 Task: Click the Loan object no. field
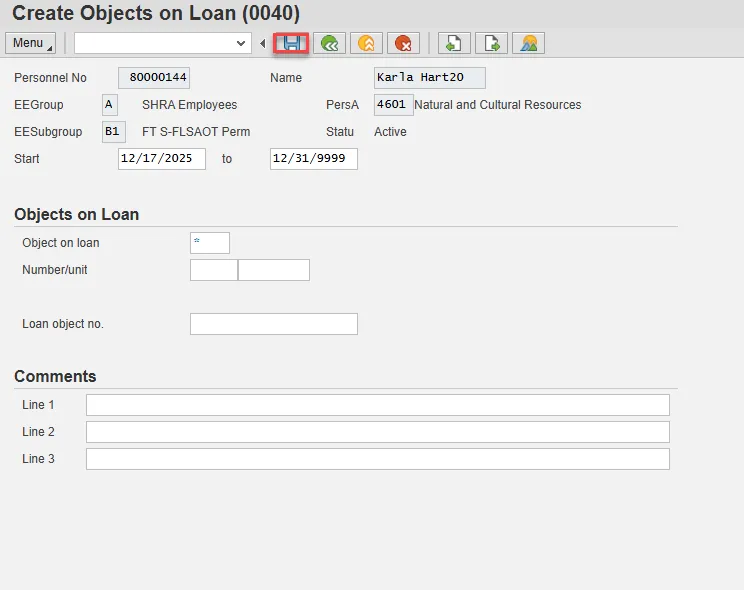(274, 324)
